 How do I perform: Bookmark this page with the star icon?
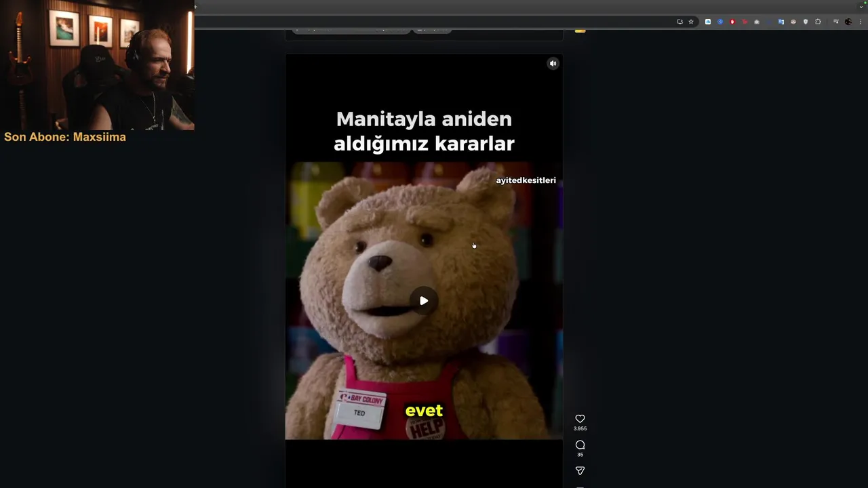(691, 22)
